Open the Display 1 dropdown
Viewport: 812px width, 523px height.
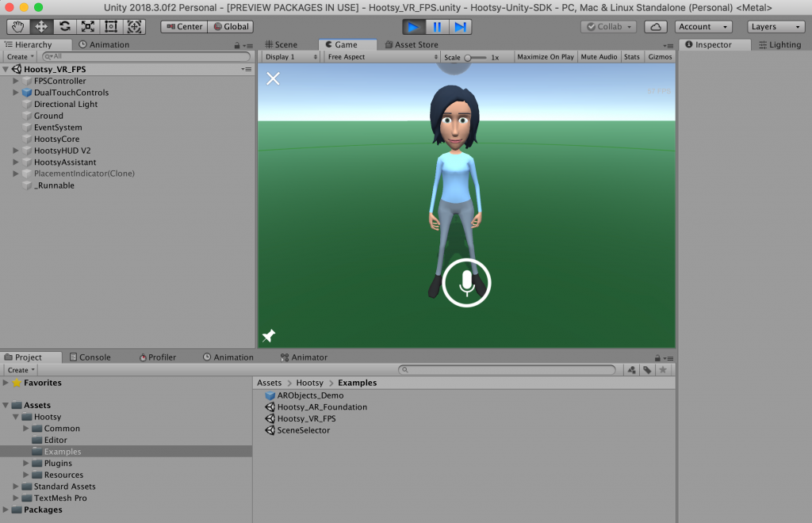coord(290,57)
